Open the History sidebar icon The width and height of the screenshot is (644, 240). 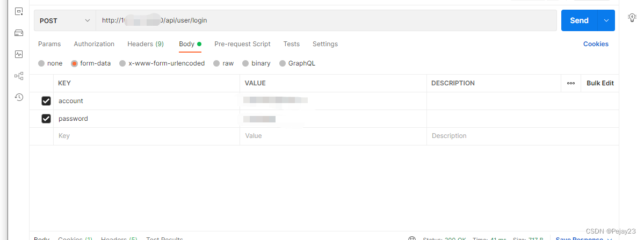[18, 97]
